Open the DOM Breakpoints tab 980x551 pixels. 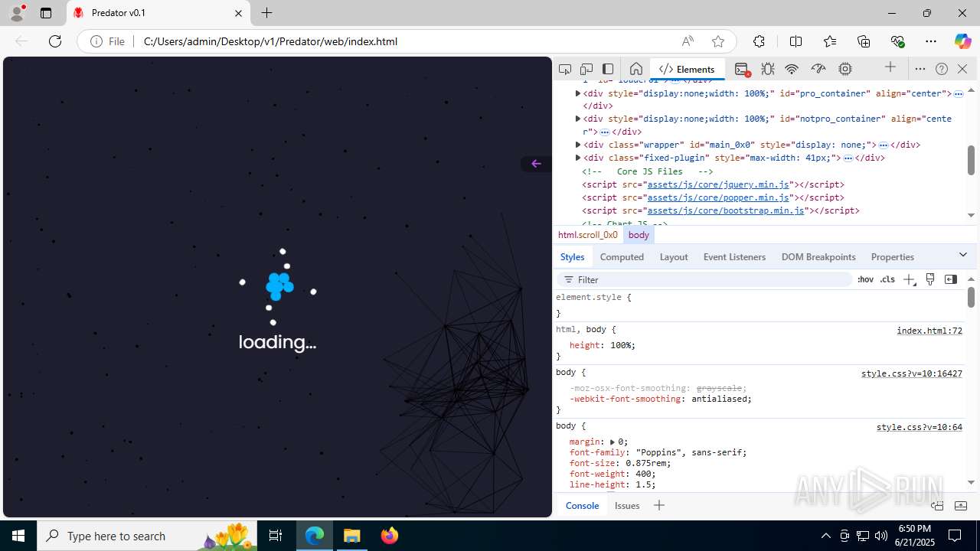pos(818,256)
